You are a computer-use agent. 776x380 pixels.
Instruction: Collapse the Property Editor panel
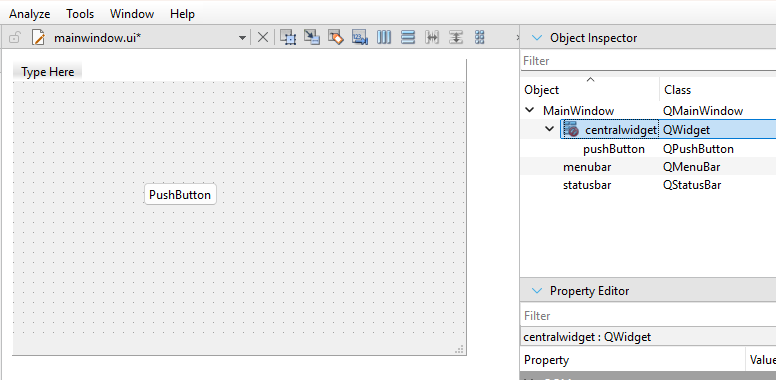click(536, 290)
